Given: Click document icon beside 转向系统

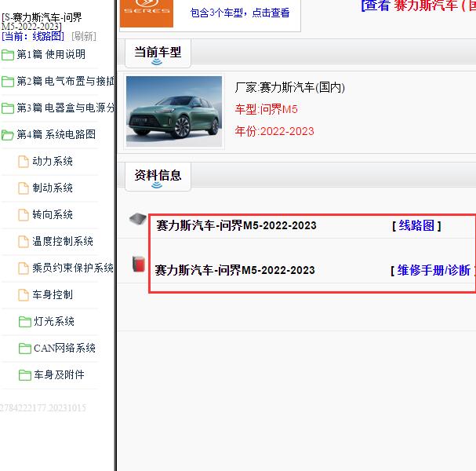Looking at the screenshot, I should coord(24,215).
